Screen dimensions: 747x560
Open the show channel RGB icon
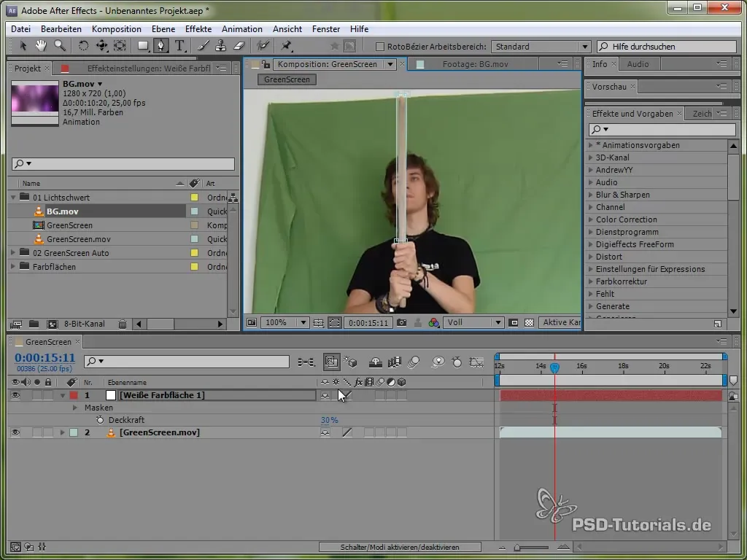433,323
